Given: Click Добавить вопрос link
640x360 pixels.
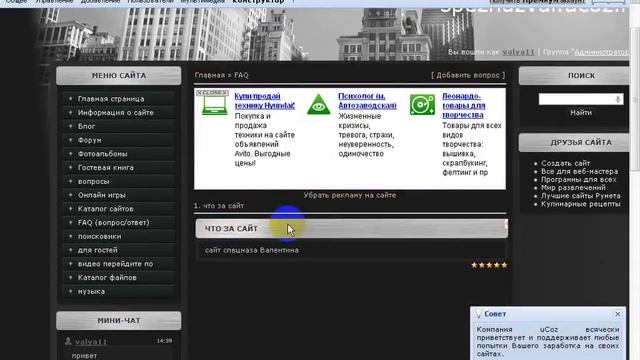Looking at the screenshot, I should (468, 75).
